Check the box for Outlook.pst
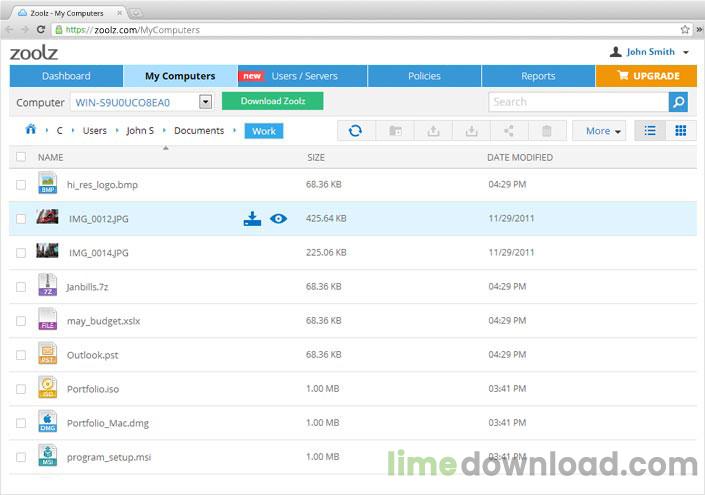Image resolution: width=705 pixels, height=495 pixels. [21, 355]
